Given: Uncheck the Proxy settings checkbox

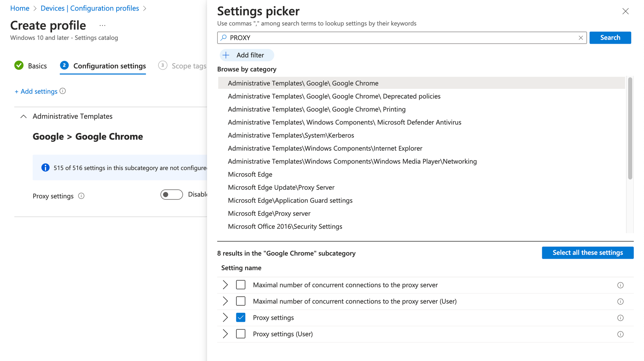Looking at the screenshot, I should point(241,318).
